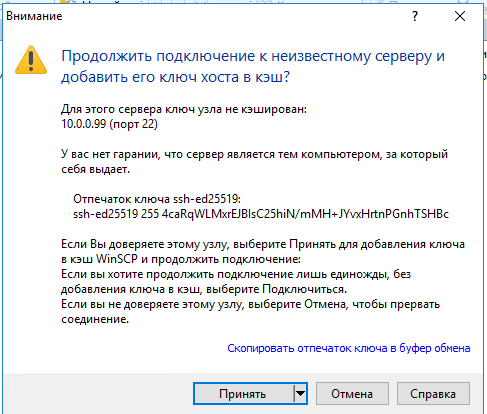
Task: Click the warning text У вас нет гарании
Action: [x=254, y=162]
